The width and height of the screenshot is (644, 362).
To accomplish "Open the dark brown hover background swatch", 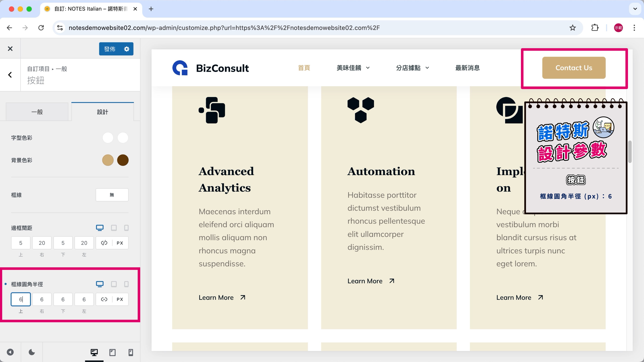I will pos(123,160).
